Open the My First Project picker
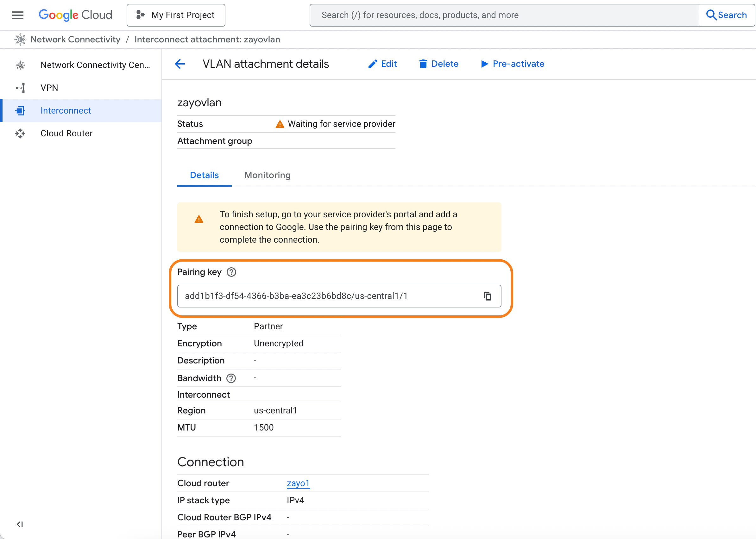This screenshot has height=539, width=756. point(176,15)
